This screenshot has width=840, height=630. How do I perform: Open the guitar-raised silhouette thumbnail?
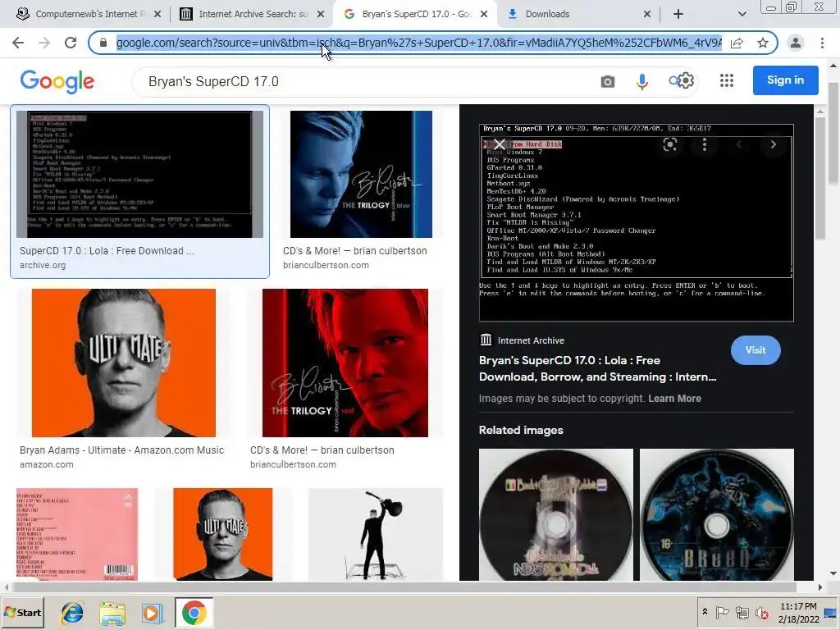click(376, 534)
